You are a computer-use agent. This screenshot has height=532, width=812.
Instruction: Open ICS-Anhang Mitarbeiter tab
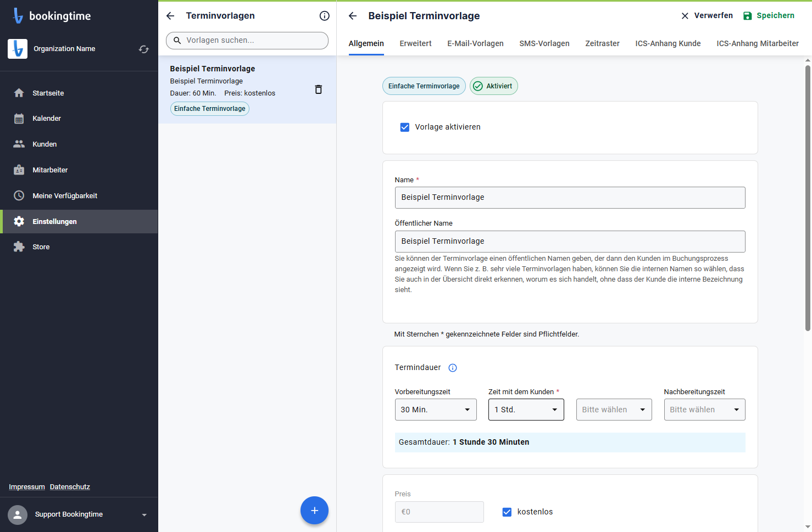(x=758, y=43)
